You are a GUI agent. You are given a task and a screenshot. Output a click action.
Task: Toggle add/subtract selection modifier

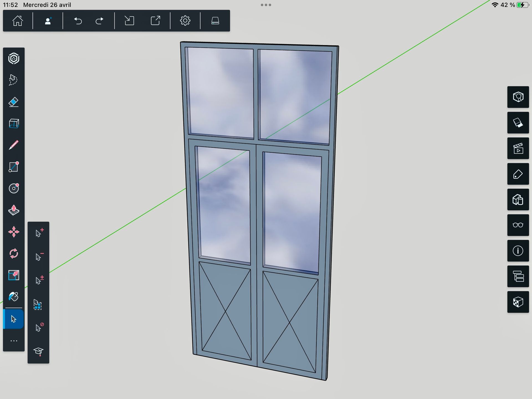[x=39, y=280]
